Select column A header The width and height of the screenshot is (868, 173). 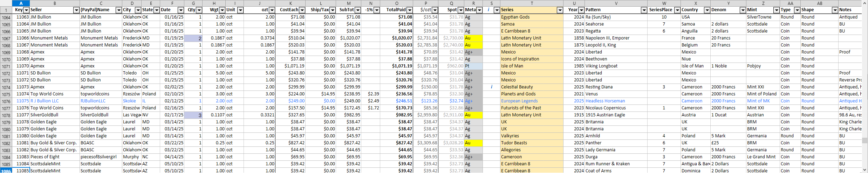[21, 3]
